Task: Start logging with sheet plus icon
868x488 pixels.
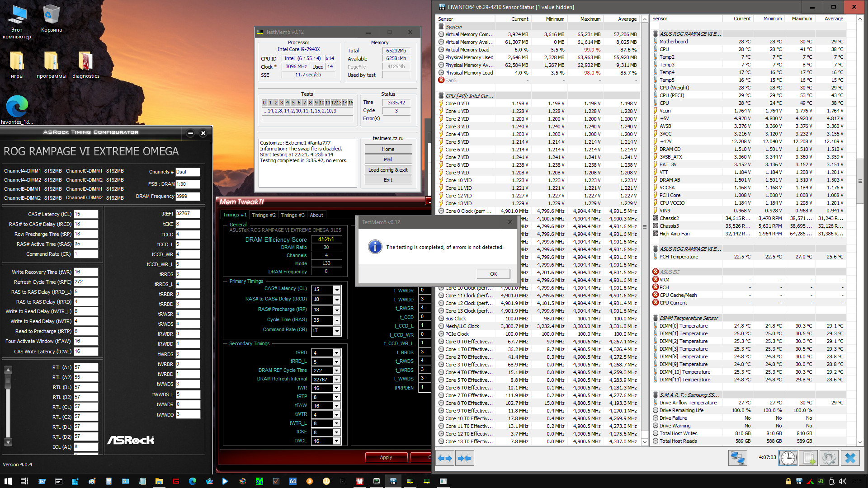Action: click(x=808, y=458)
